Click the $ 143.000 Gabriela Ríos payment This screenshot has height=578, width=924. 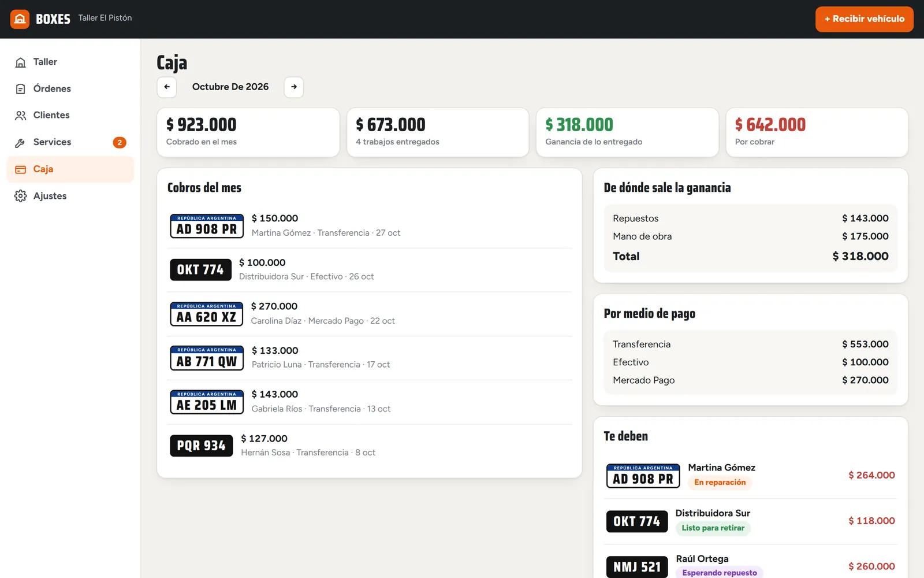pos(370,402)
